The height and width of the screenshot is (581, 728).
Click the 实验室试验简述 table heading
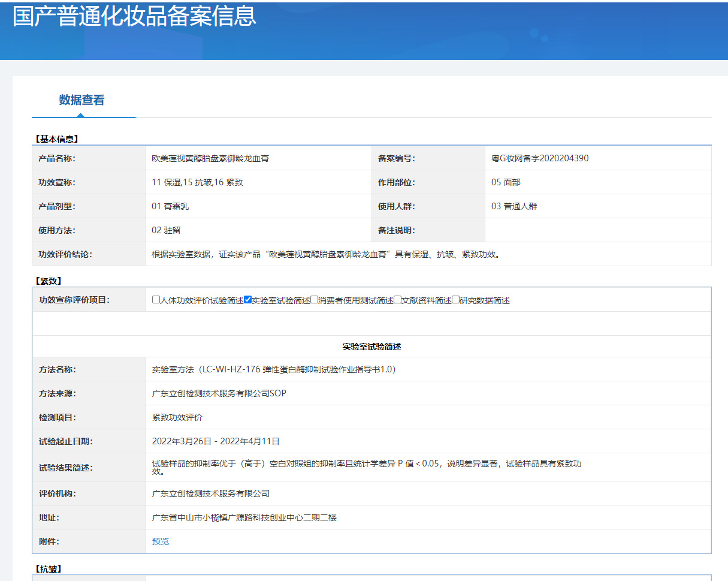click(371, 347)
